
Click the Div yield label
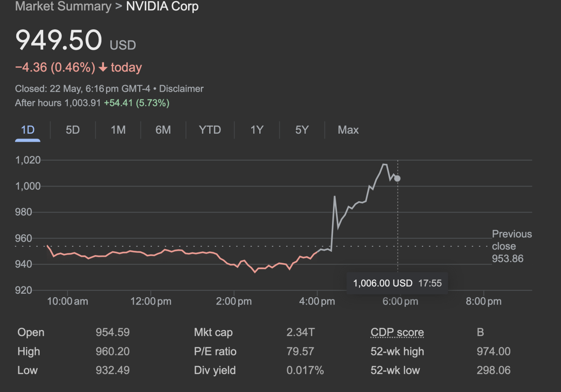(x=215, y=370)
